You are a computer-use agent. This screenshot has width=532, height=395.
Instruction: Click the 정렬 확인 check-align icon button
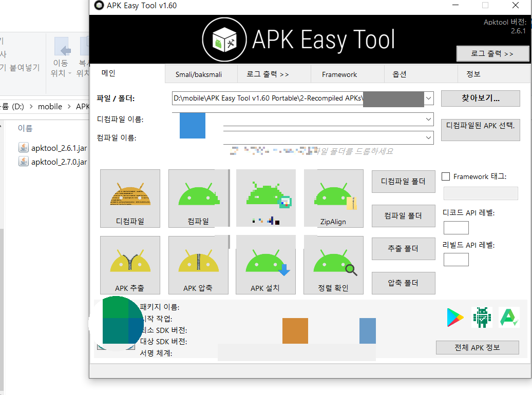pyautogui.click(x=333, y=265)
